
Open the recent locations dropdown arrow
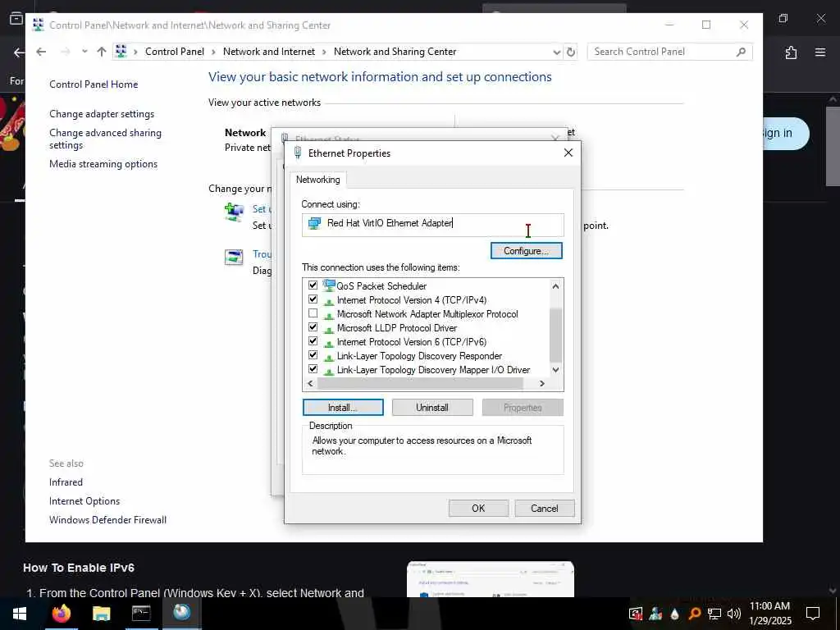(84, 52)
